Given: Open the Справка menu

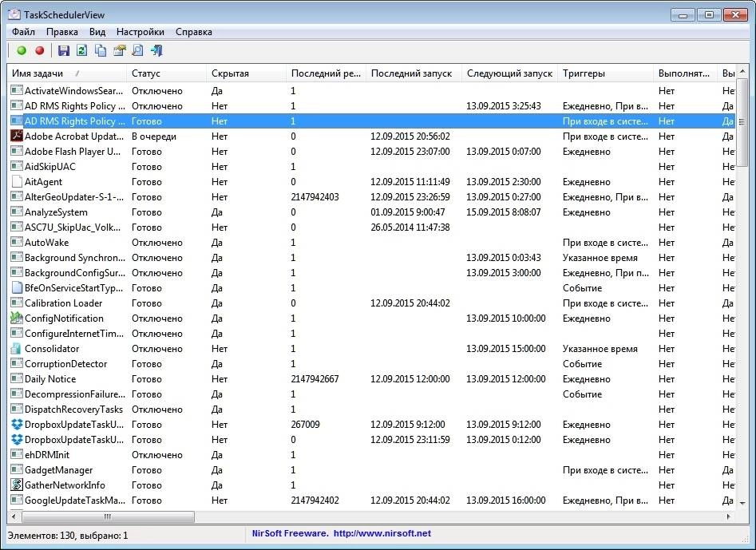Looking at the screenshot, I should (x=193, y=32).
